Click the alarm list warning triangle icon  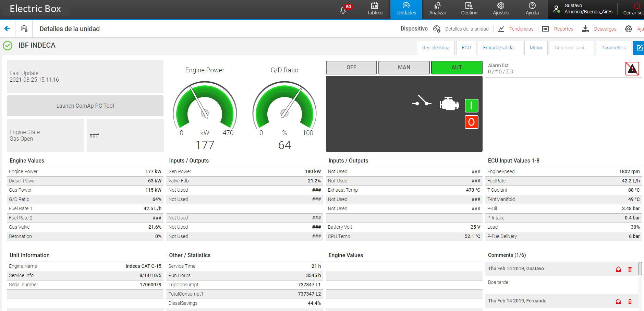[x=632, y=69]
